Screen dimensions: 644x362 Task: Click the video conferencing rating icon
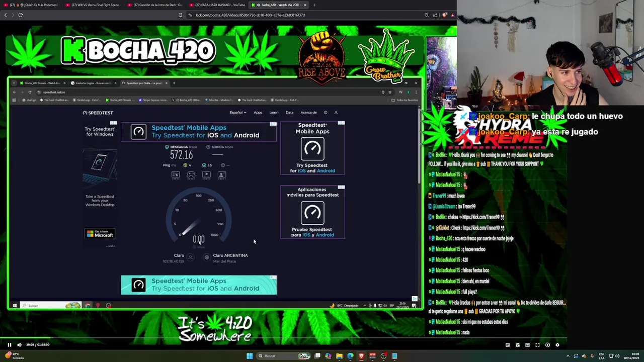point(222,174)
